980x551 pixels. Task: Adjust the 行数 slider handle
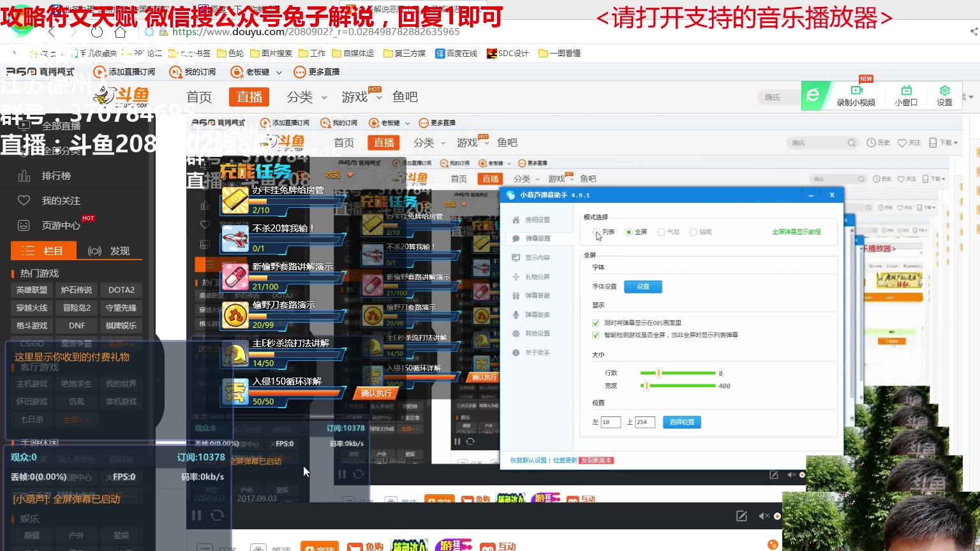(x=658, y=373)
